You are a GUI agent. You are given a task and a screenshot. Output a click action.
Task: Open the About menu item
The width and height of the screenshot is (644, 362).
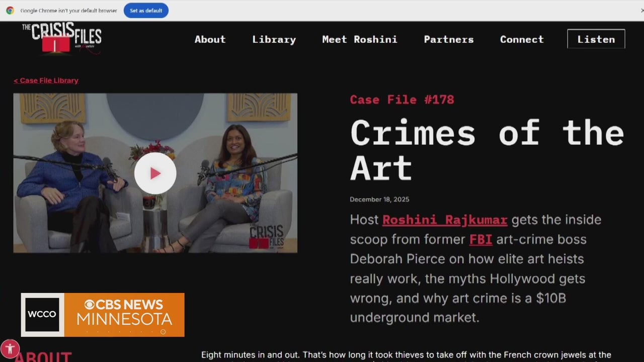coord(210,39)
